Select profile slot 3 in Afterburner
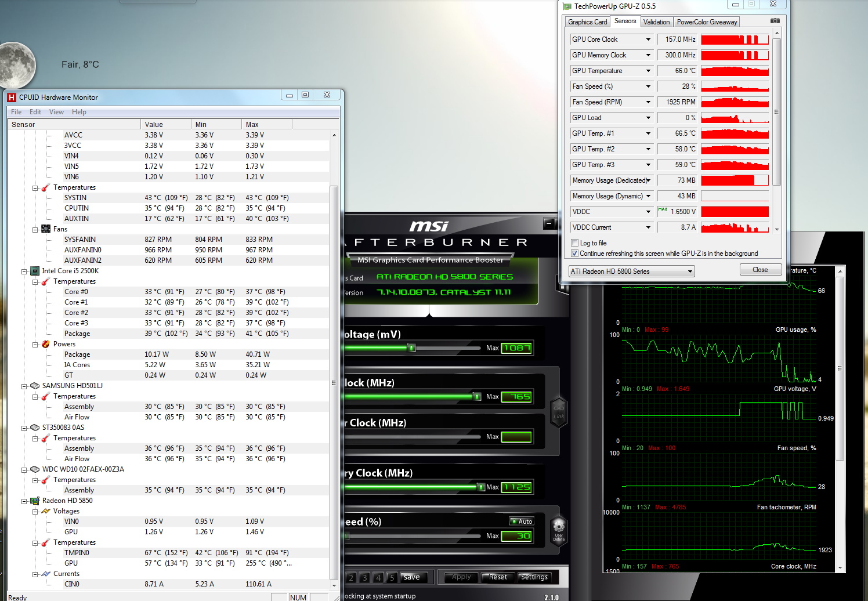 (364, 578)
